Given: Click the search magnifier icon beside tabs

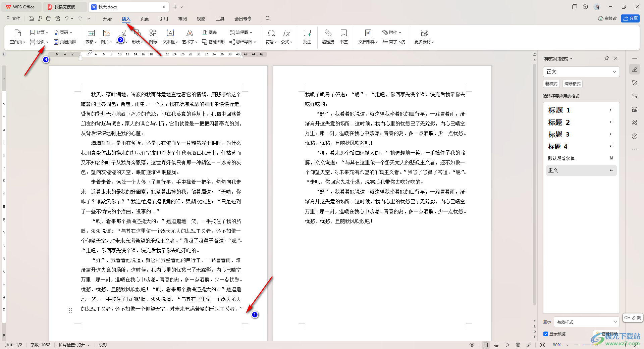Looking at the screenshot, I should pyautogui.click(x=268, y=19).
